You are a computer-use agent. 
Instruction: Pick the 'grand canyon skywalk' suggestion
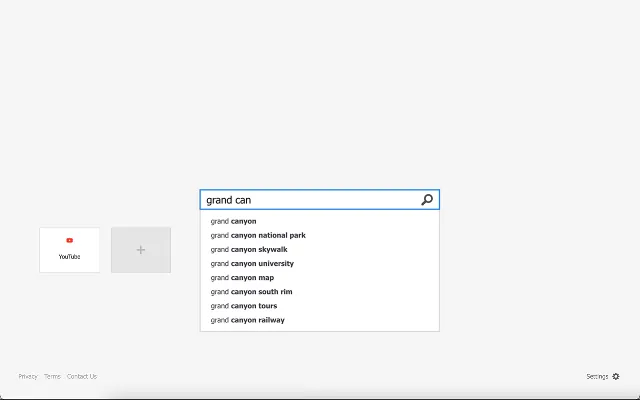coord(320,249)
